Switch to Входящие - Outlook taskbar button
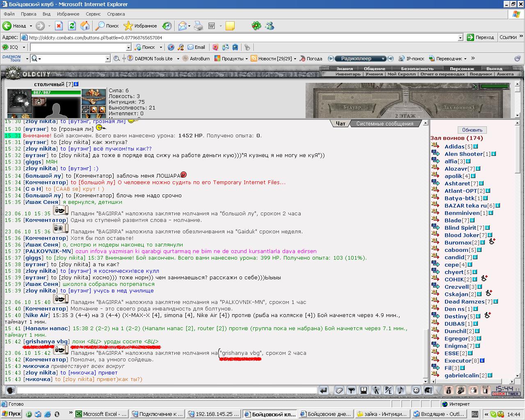 439,414
